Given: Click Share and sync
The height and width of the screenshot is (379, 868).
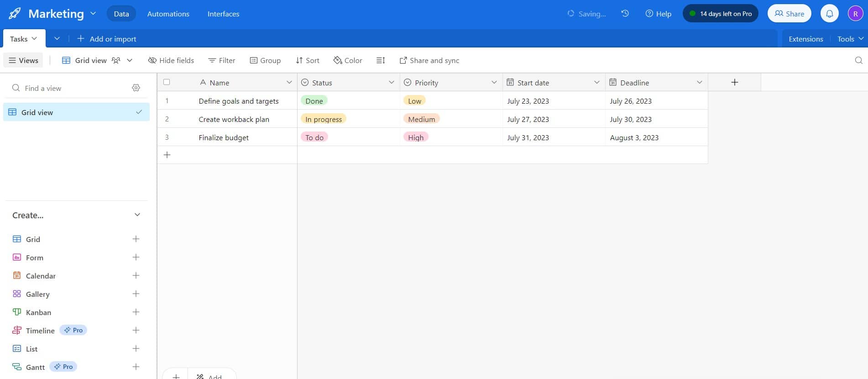Looking at the screenshot, I should [429, 60].
